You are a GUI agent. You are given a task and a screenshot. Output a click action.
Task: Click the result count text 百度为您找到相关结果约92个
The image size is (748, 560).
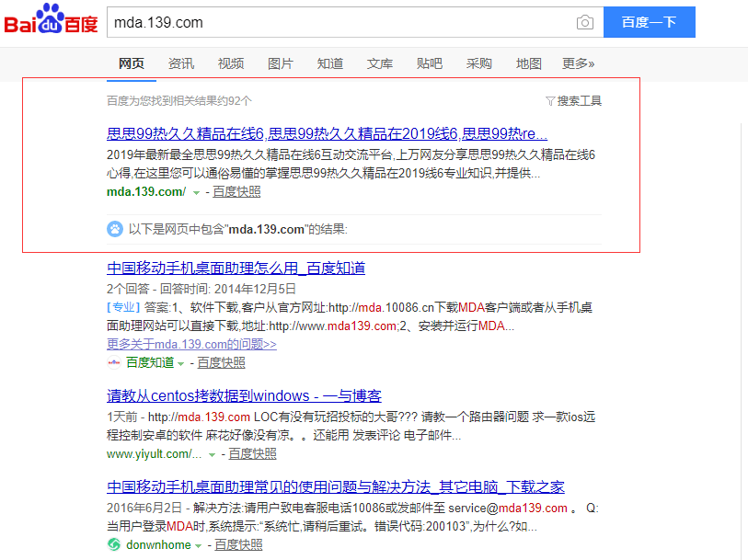click(179, 101)
